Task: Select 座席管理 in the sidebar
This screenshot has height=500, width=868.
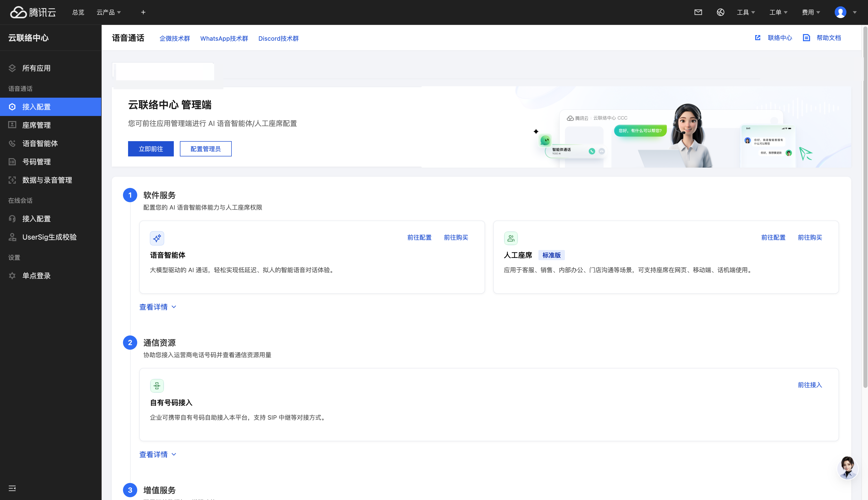Action: coord(51,125)
